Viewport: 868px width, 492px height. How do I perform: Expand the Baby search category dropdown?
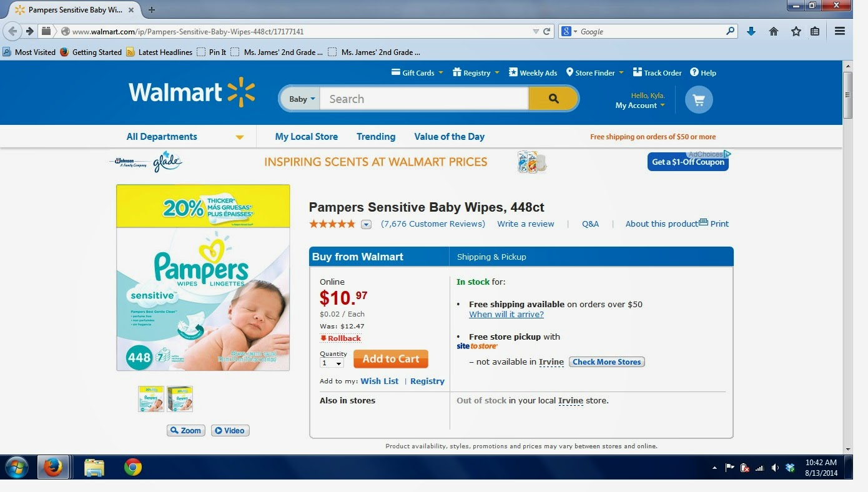(302, 99)
